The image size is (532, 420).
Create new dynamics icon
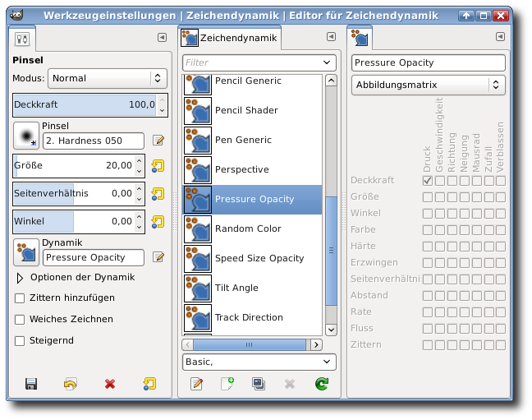click(x=227, y=384)
